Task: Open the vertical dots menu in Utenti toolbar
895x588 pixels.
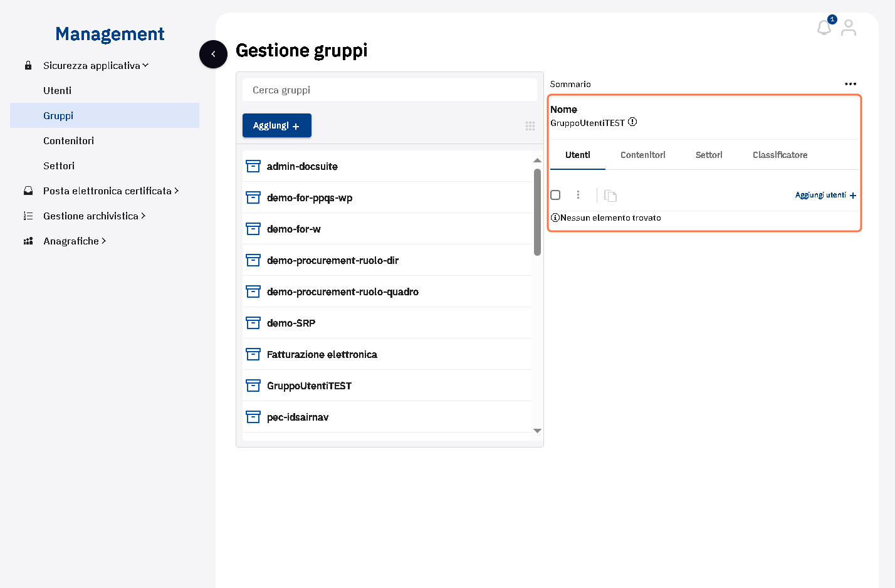Action: click(578, 195)
